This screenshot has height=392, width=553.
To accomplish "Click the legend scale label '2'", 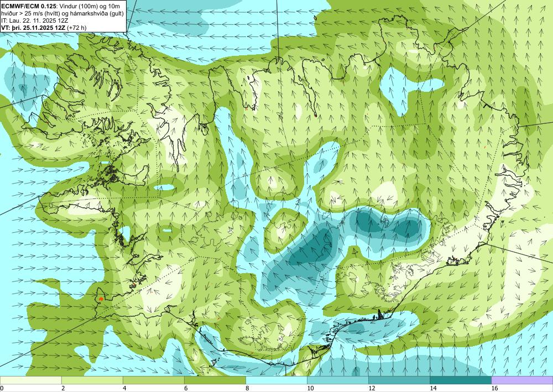I will tap(63, 388).
